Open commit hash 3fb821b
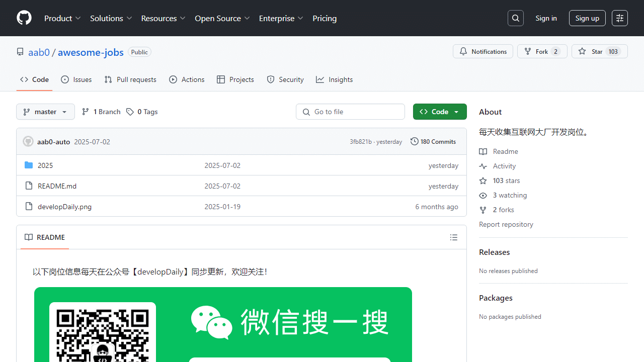 (x=361, y=142)
